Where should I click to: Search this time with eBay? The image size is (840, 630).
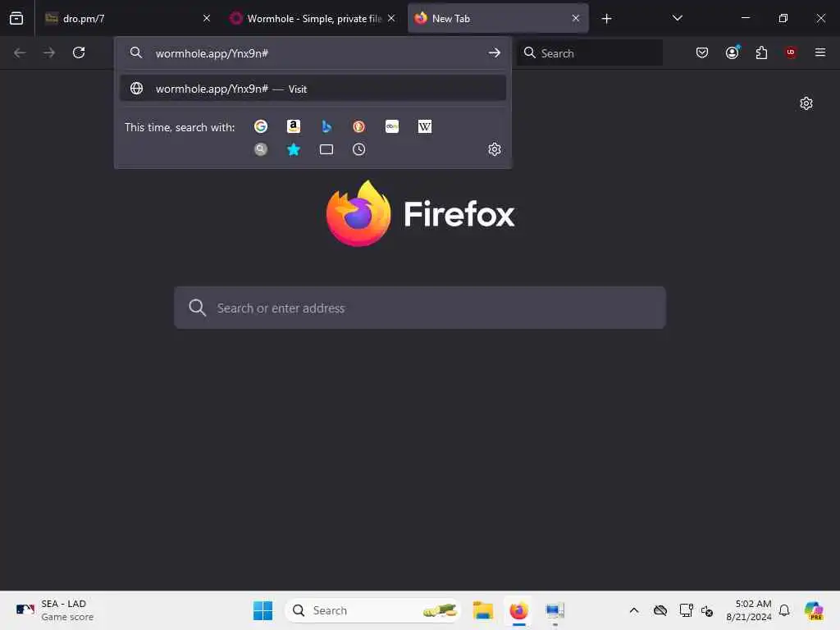pyautogui.click(x=392, y=126)
